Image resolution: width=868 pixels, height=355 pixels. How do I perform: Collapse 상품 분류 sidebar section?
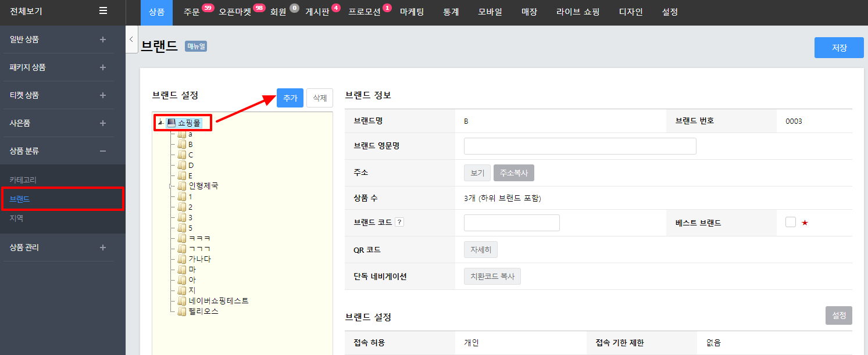[103, 151]
